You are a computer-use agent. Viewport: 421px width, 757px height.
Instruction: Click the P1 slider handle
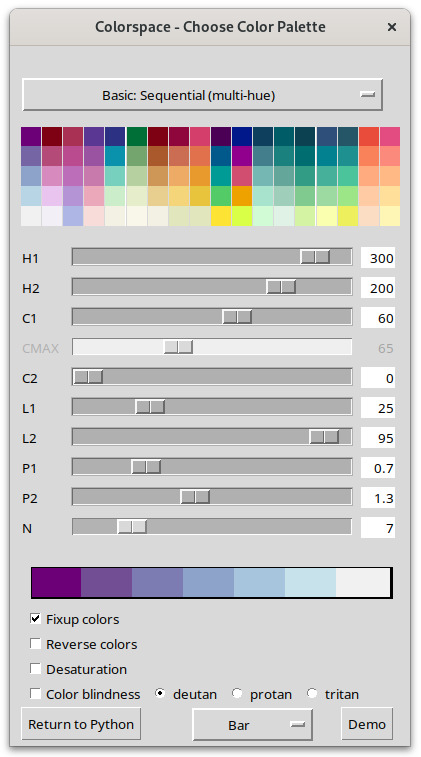(146, 466)
